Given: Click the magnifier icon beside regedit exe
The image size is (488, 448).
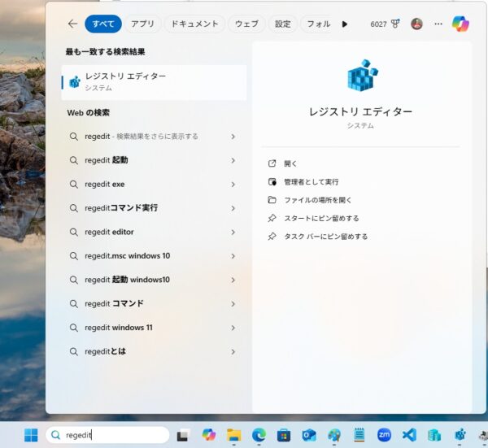Looking at the screenshot, I should (x=73, y=185).
